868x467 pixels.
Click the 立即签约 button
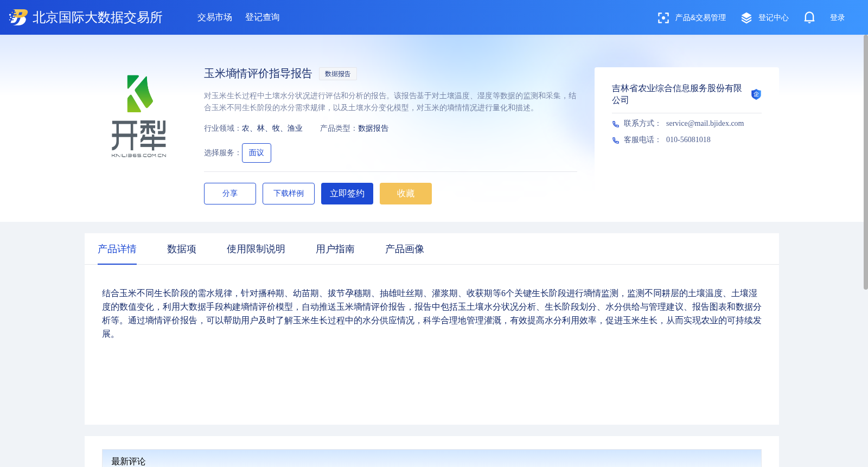(x=347, y=194)
